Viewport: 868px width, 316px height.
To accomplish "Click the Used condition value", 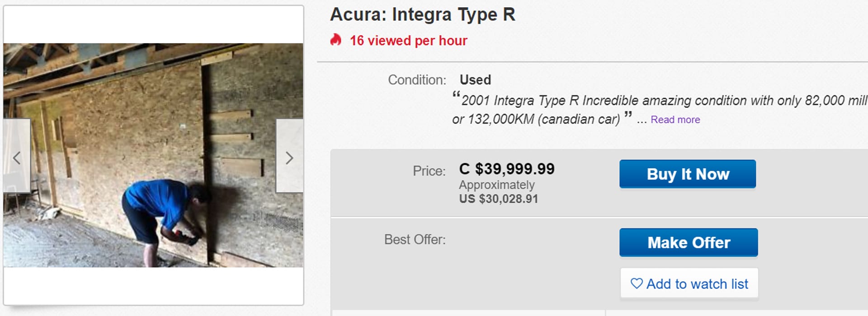I will 475,80.
